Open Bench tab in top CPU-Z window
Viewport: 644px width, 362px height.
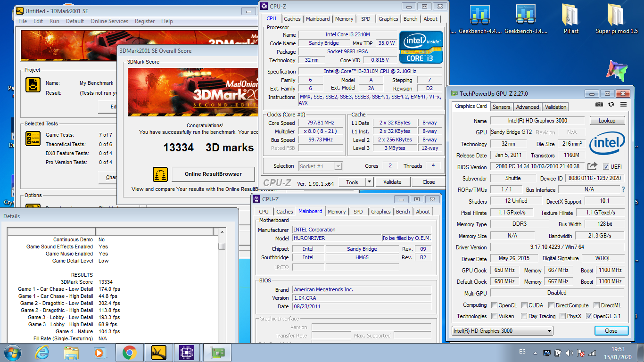pyautogui.click(x=411, y=19)
